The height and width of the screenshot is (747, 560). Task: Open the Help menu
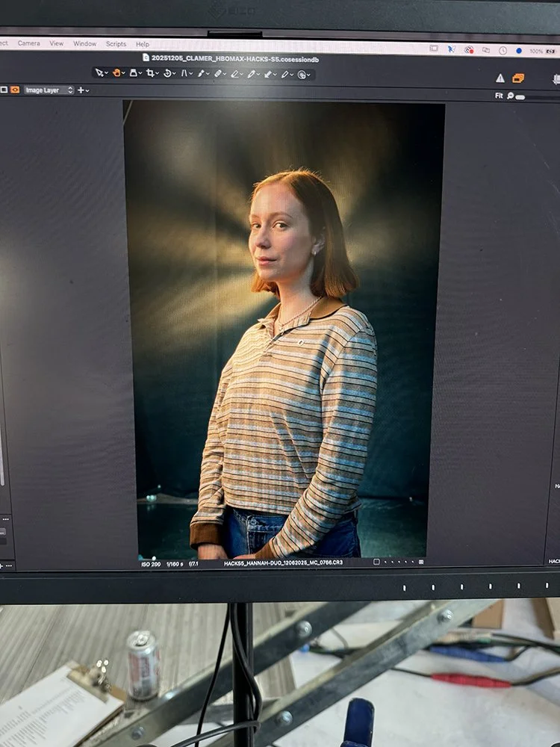pyautogui.click(x=143, y=44)
